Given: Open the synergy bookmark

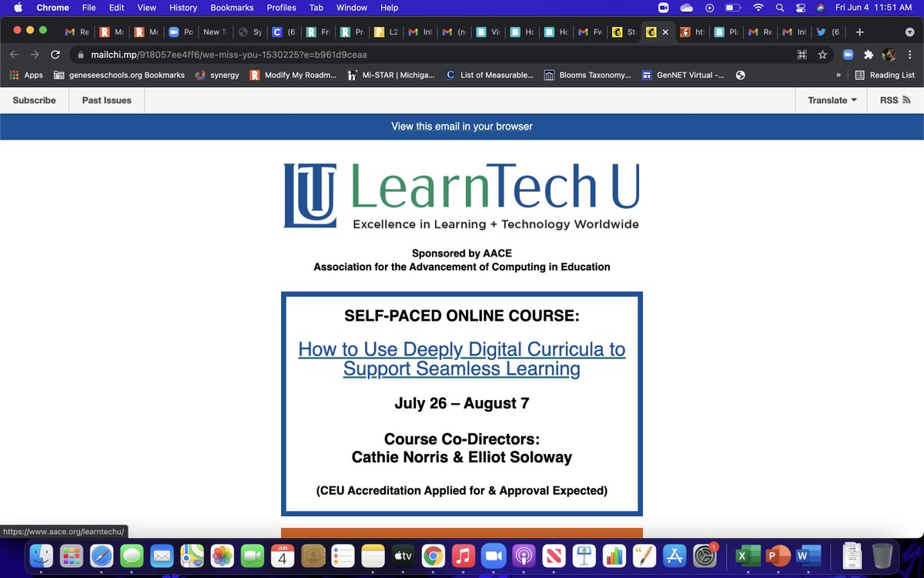Looking at the screenshot, I should 217,75.
